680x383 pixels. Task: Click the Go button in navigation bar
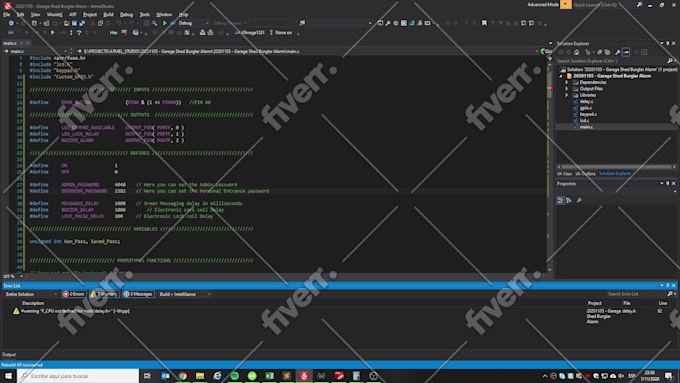tap(546, 51)
